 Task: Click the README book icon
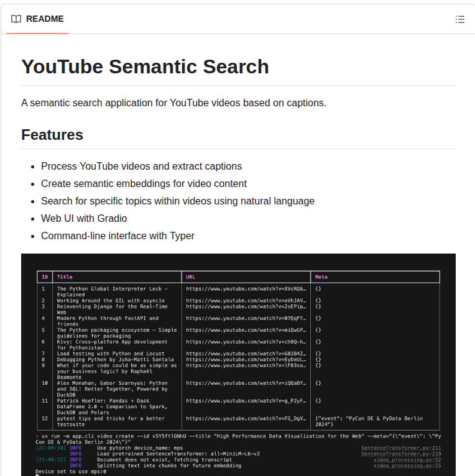(16, 19)
